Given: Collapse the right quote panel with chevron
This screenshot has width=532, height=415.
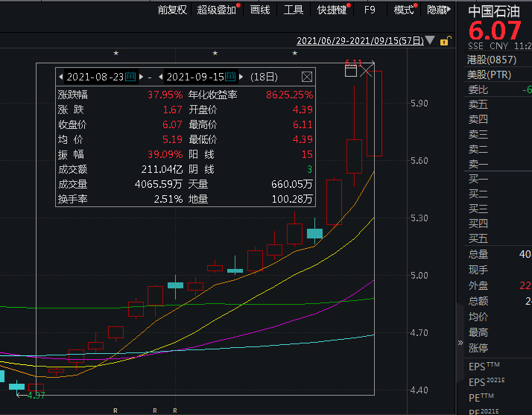Looking at the screenshot, I should tap(460, 343).
